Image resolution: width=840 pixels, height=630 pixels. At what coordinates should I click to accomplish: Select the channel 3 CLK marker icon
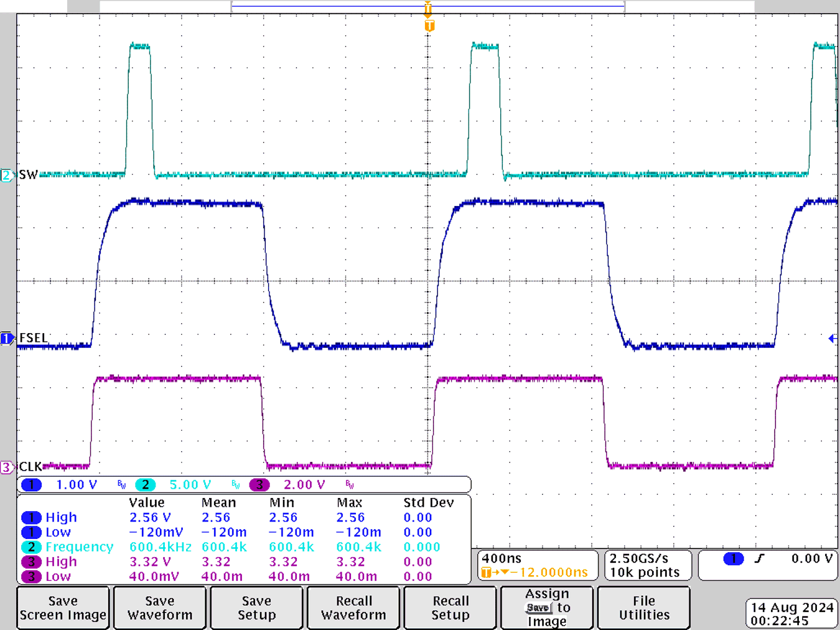click(6, 466)
